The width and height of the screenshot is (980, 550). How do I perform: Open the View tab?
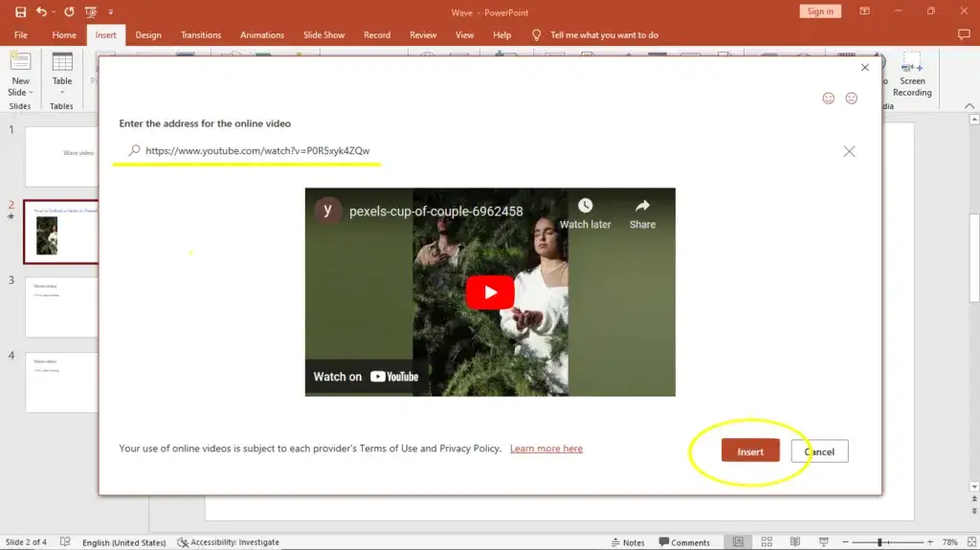[464, 35]
